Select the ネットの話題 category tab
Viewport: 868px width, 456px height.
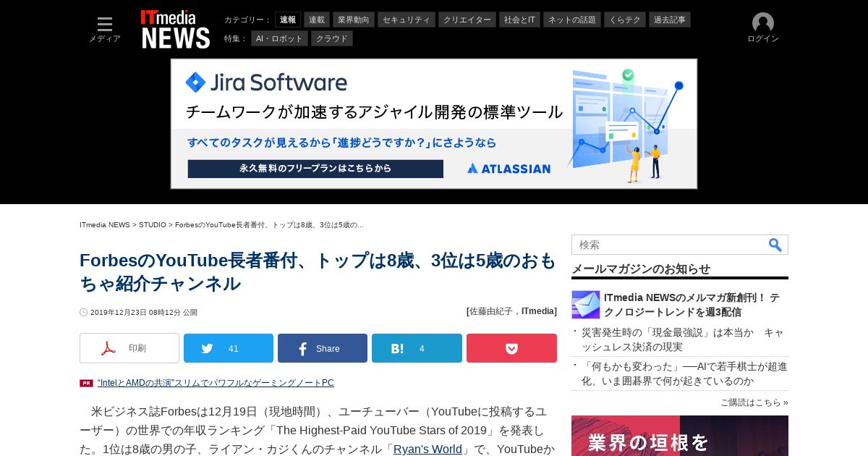pyautogui.click(x=572, y=20)
